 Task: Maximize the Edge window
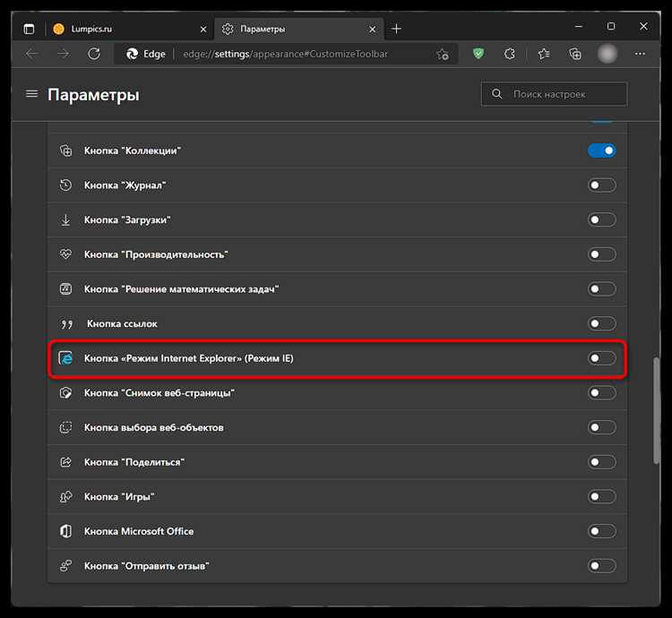611,27
